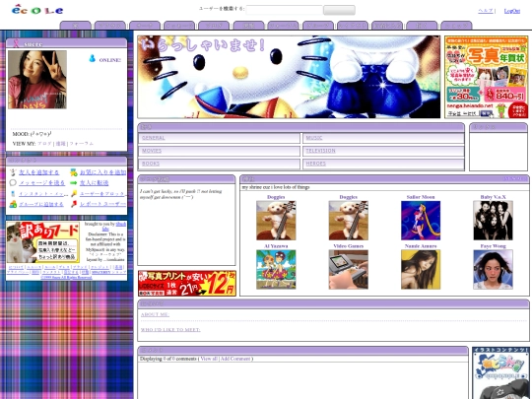Open the 友人に転送 forward to friend link
The width and height of the screenshot is (532, 399).
(94, 183)
